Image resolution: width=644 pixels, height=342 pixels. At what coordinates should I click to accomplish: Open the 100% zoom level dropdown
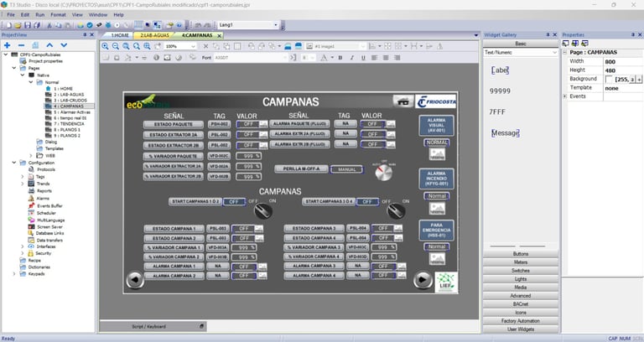193,47
